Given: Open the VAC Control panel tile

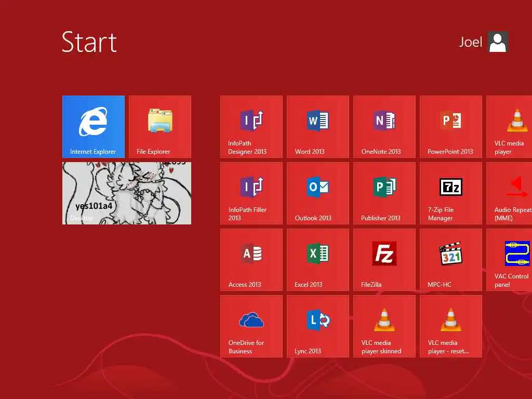Looking at the screenshot, I should coord(509,260).
